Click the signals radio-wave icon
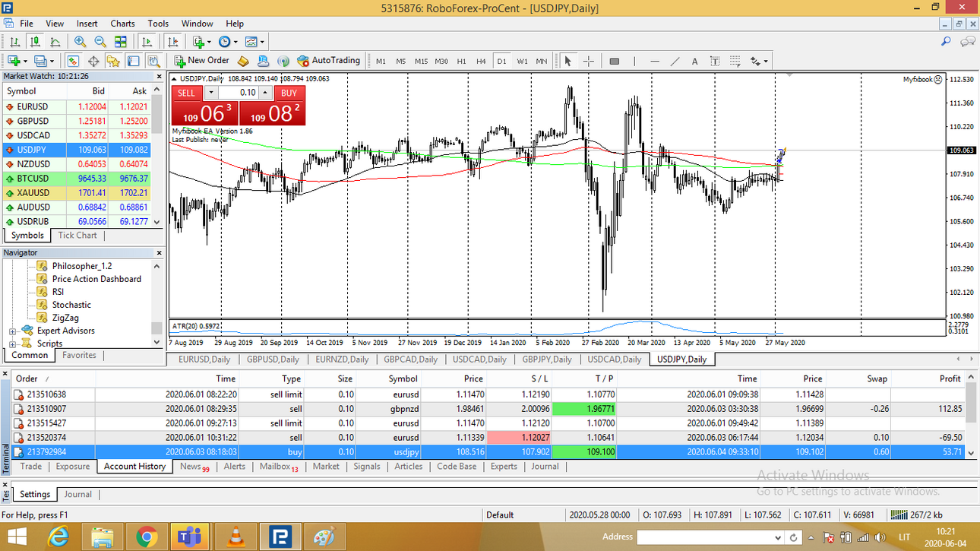Viewport: 980px width, 551px height. pyautogui.click(x=283, y=61)
